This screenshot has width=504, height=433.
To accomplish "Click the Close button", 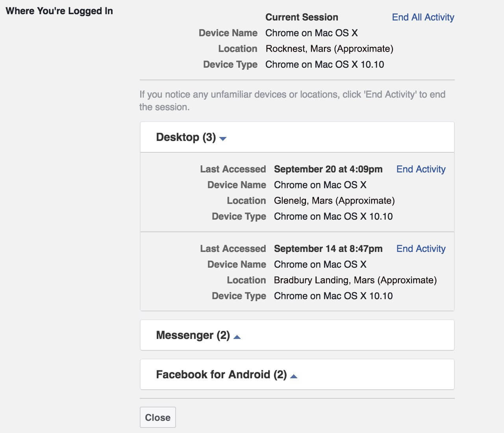I will [x=158, y=417].
